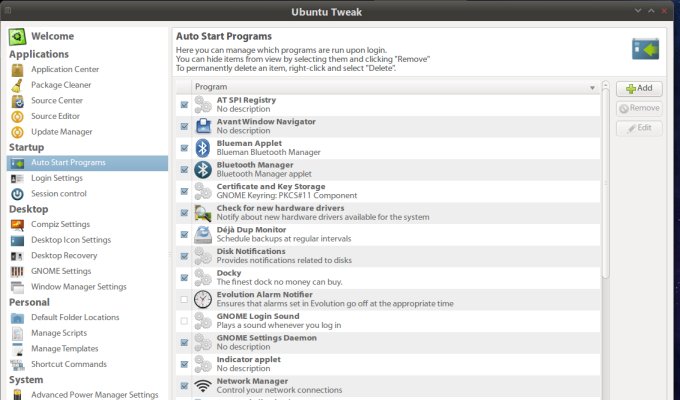
Task: Enable the Evolution Alarm Notifier checkbox
Action: click(x=184, y=299)
